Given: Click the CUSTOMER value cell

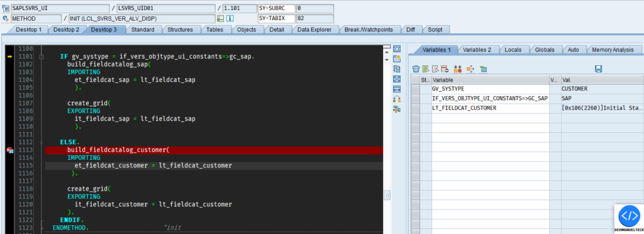Looking at the screenshot, I should click(x=602, y=89).
